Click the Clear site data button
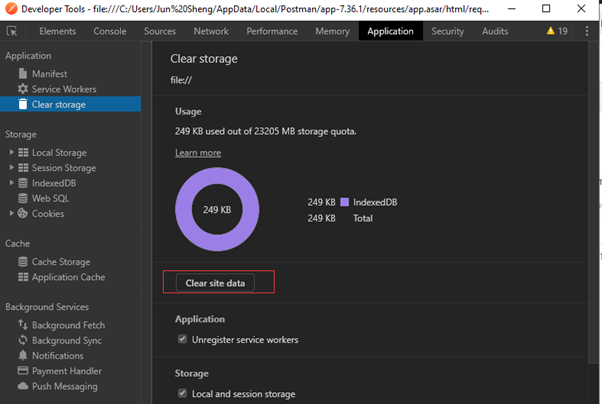 [218, 283]
